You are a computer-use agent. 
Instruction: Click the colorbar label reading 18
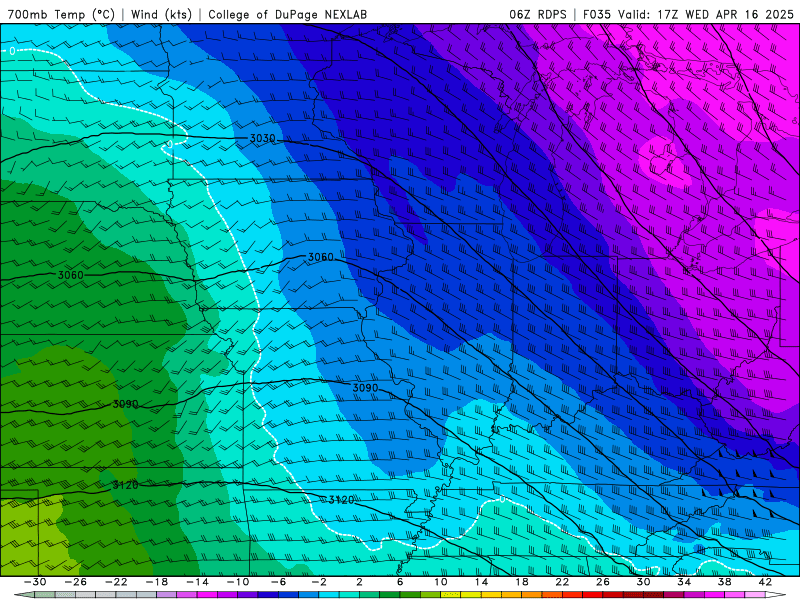point(521,582)
